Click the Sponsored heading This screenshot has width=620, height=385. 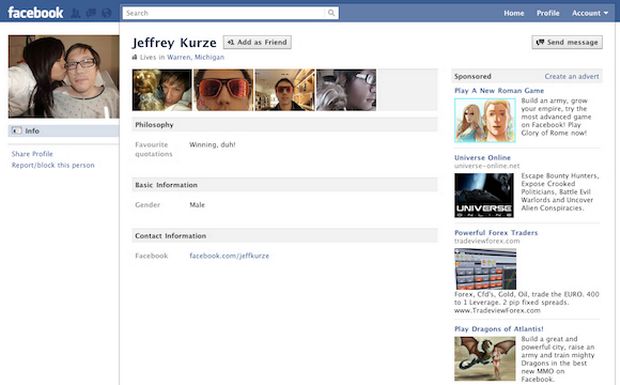point(473,76)
